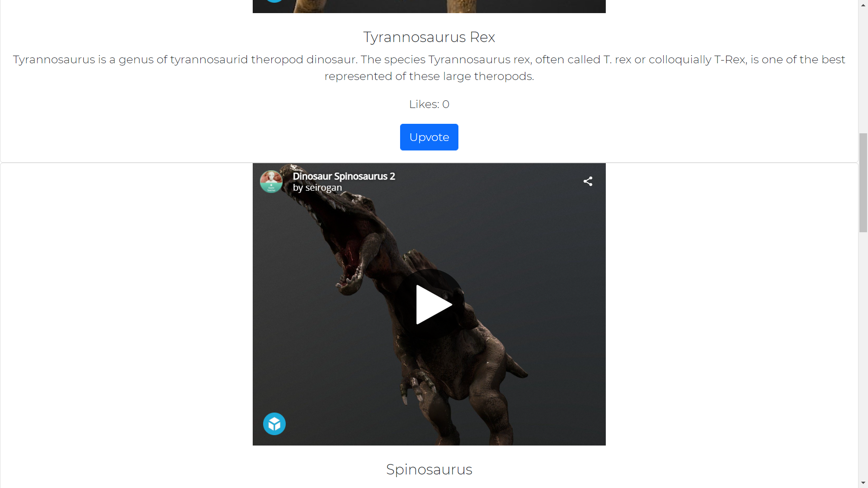The width and height of the screenshot is (868, 488).
Task: Select the Tyrannosaurus Rex heading
Action: (429, 37)
